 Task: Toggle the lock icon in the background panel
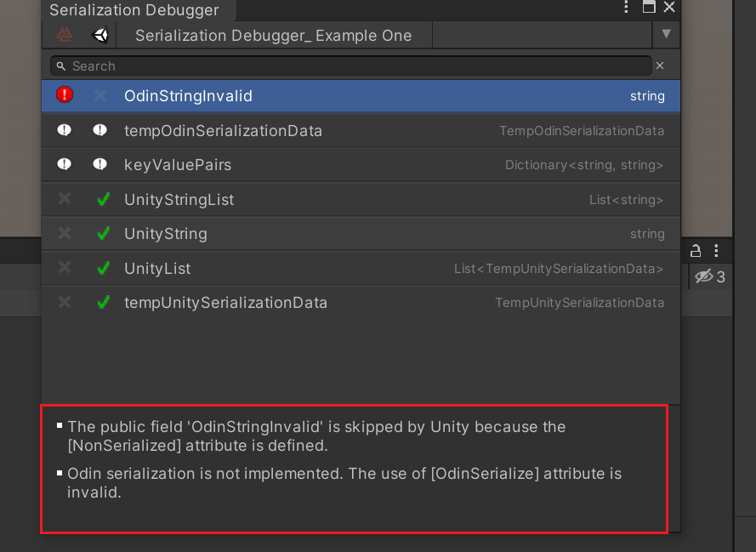coord(696,251)
